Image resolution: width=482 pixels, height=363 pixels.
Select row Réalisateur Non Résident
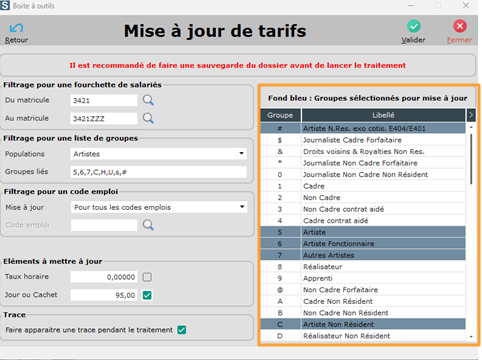point(363,336)
